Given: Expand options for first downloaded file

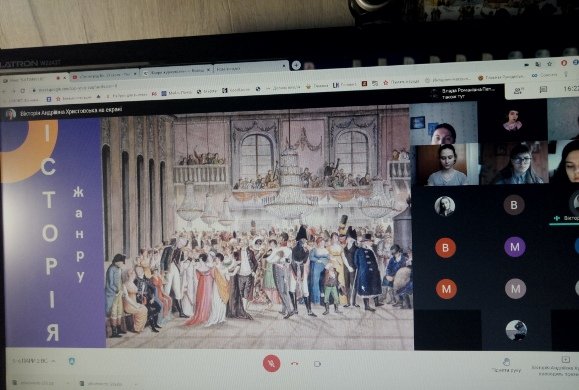Looking at the screenshot, I should point(67,384).
